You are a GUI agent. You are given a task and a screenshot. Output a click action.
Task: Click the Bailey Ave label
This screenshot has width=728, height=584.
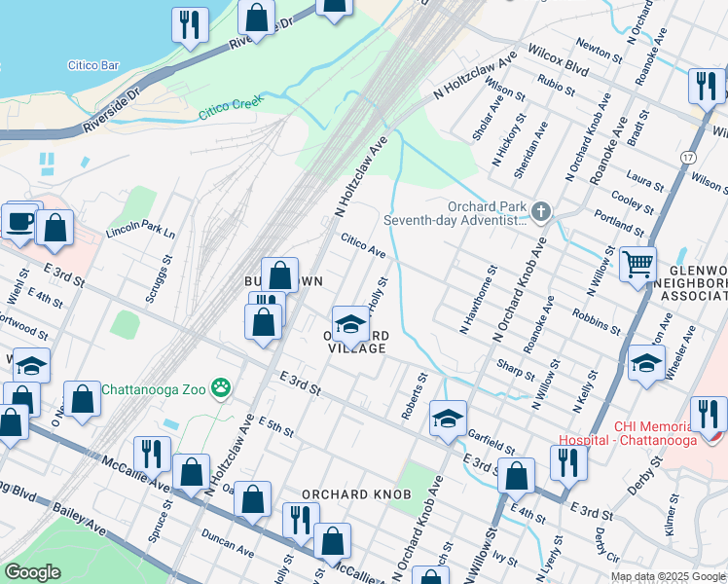click(79, 519)
